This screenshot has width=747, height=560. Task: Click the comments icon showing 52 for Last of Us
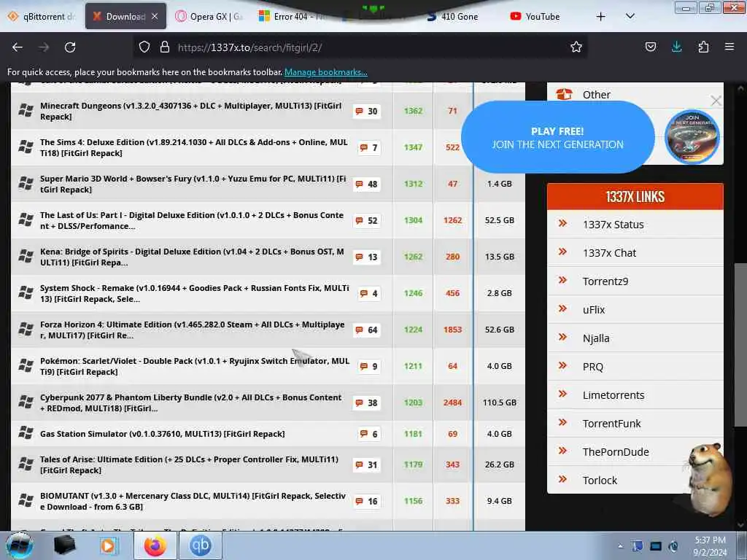(366, 220)
